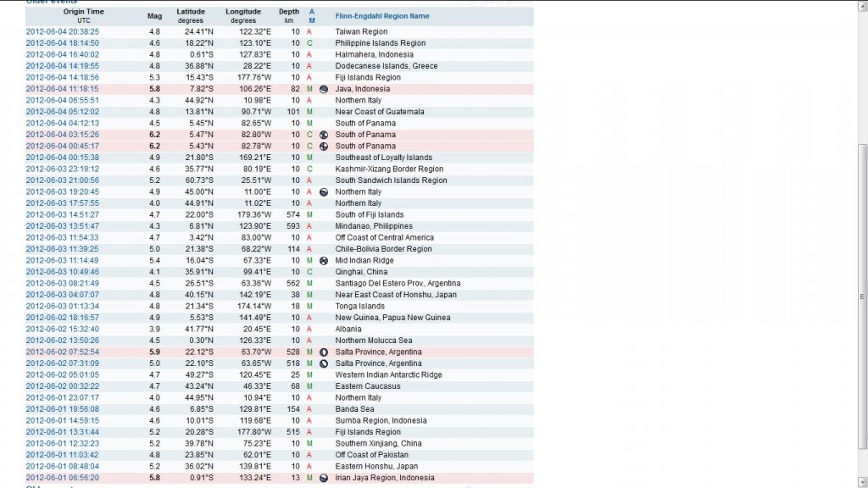Open event 2012-06-01 23:07:17

point(63,398)
